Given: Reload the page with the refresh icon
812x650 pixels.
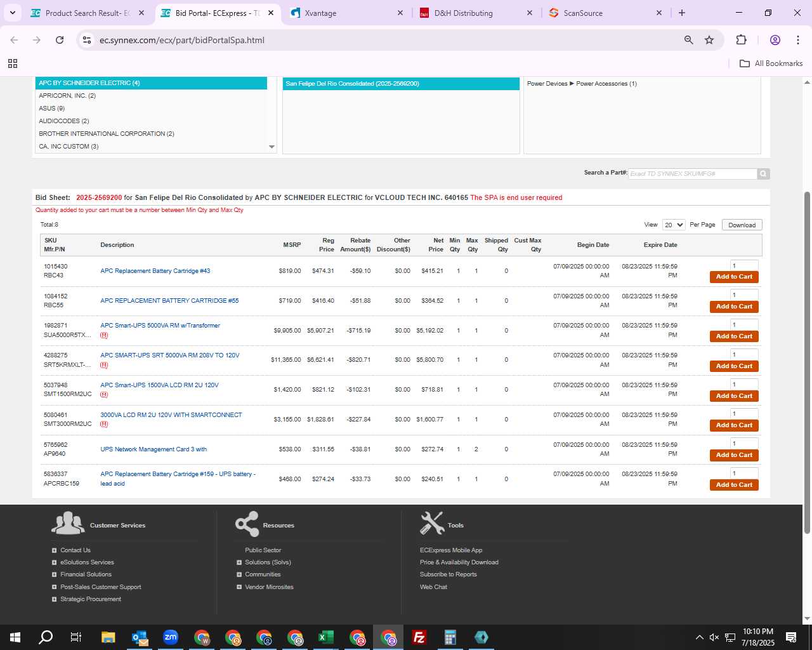Looking at the screenshot, I should pos(60,40).
